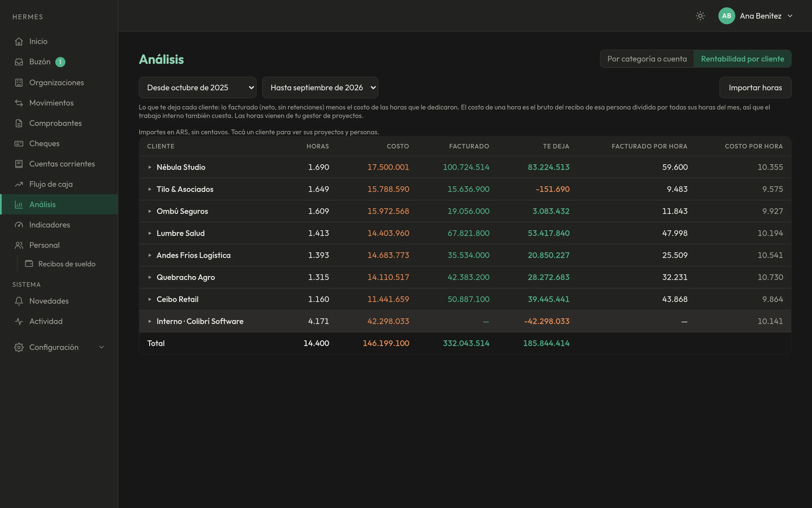The height and width of the screenshot is (508, 812).
Task: Expand the Configuración chevron in sidebar
Action: tap(101, 347)
